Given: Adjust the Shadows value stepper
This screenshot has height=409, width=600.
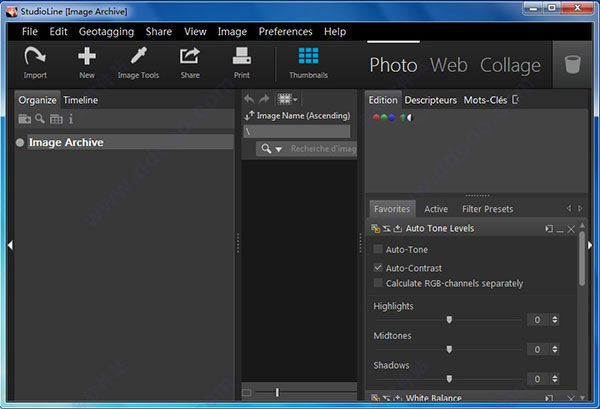Looking at the screenshot, I should click(x=555, y=379).
